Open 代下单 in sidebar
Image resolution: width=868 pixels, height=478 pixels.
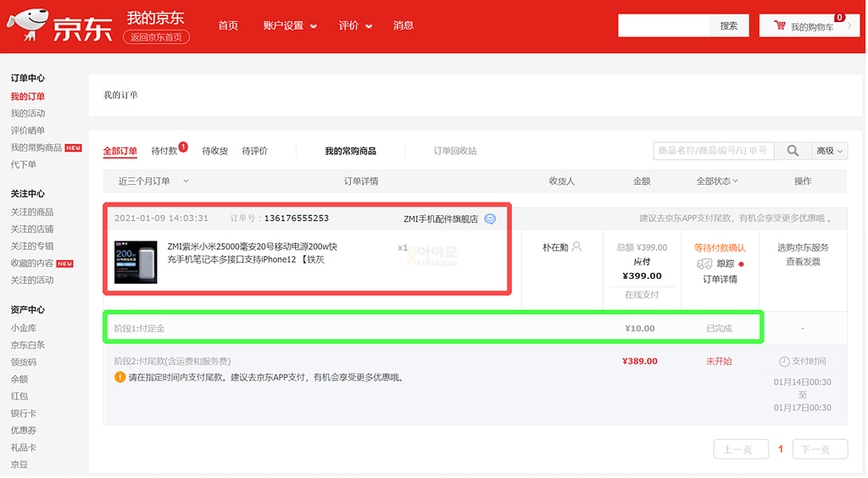pos(23,165)
